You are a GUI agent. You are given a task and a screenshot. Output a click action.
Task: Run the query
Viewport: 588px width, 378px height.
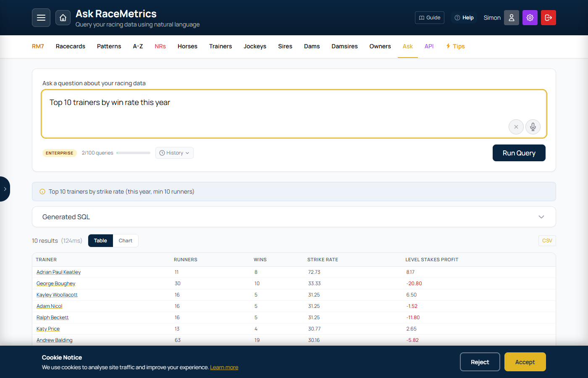[519, 152]
